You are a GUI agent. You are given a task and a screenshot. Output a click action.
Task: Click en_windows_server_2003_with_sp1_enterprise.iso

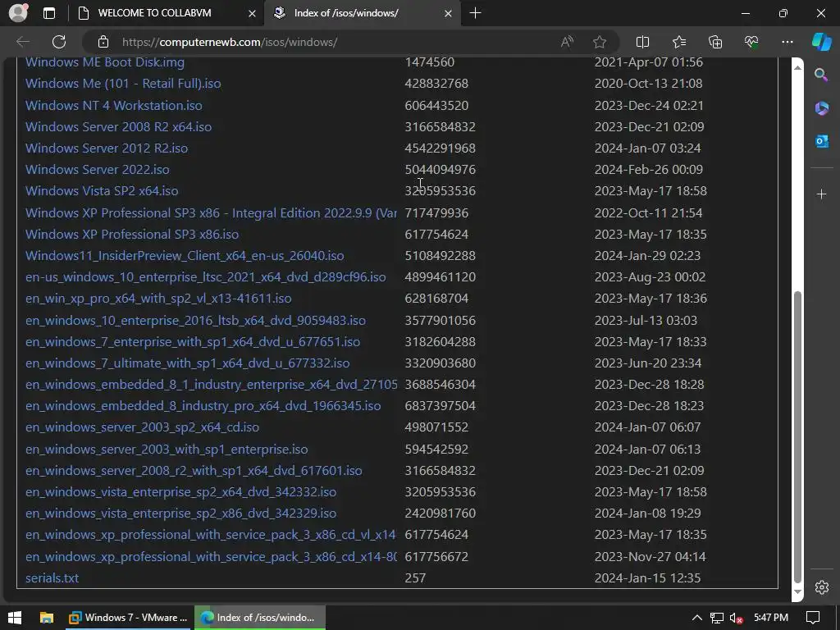(167, 450)
